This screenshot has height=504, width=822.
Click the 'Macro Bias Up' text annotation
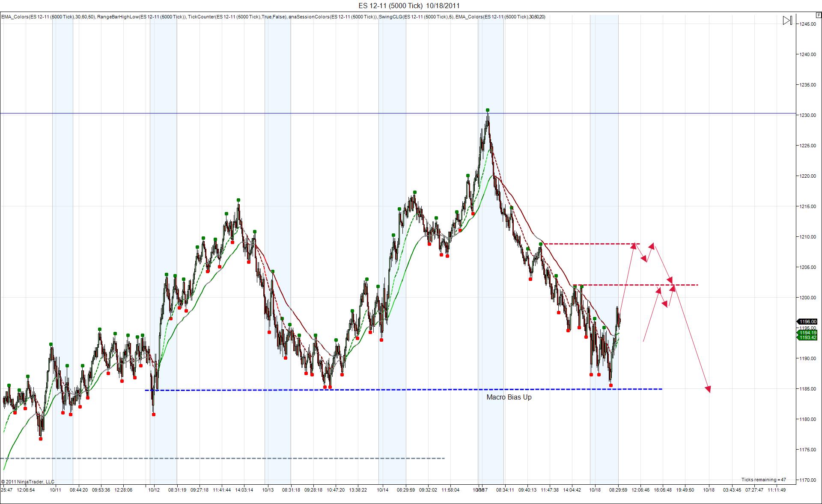pyautogui.click(x=509, y=397)
